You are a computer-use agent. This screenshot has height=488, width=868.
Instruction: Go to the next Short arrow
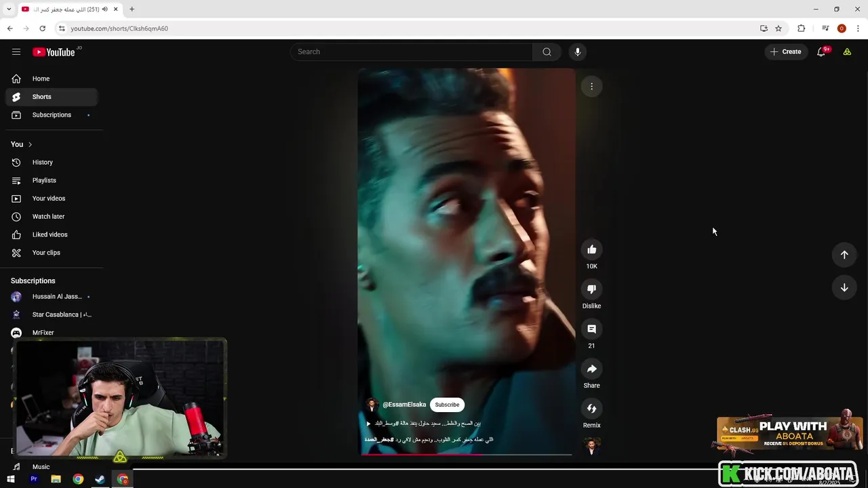(x=844, y=287)
